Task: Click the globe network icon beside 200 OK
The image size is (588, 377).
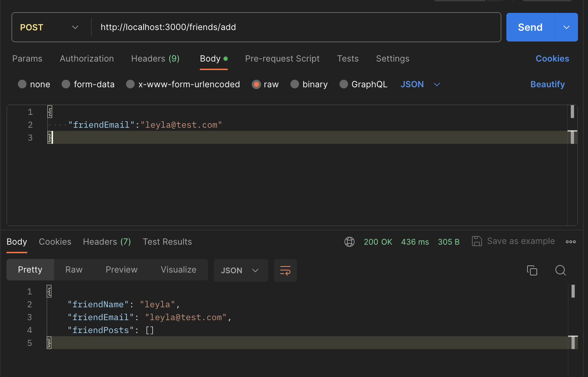Action: pyautogui.click(x=350, y=242)
